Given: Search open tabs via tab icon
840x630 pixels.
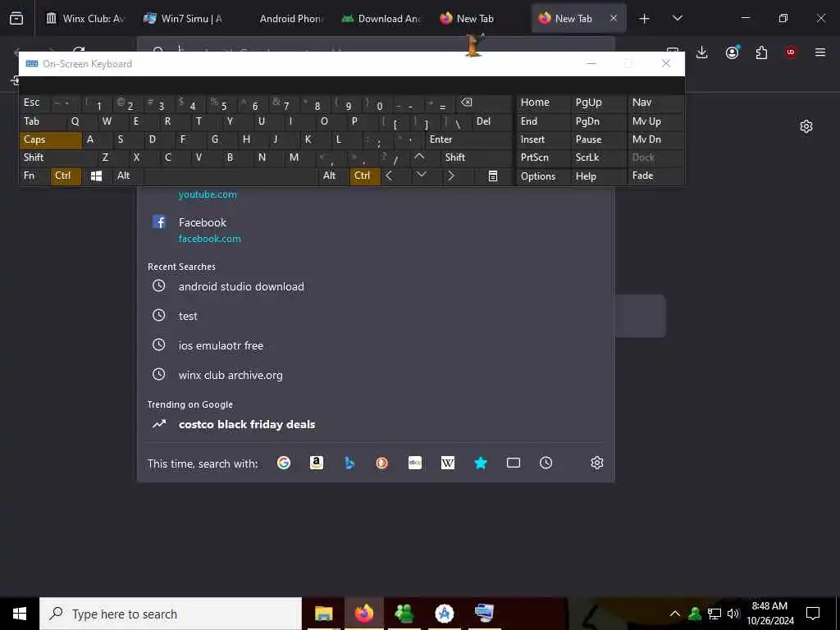Looking at the screenshot, I should point(514,463).
